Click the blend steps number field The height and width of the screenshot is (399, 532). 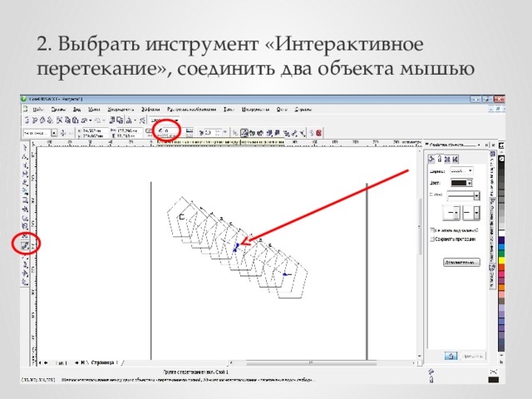(170, 131)
